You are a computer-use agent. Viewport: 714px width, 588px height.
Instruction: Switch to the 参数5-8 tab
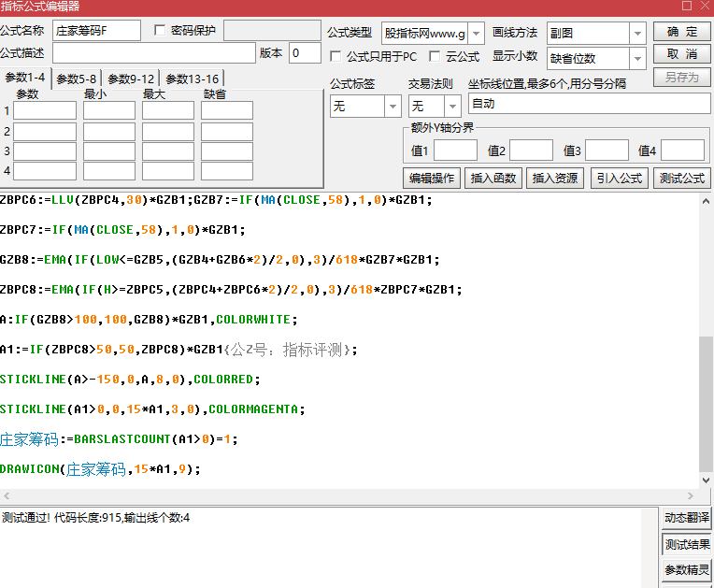76,79
